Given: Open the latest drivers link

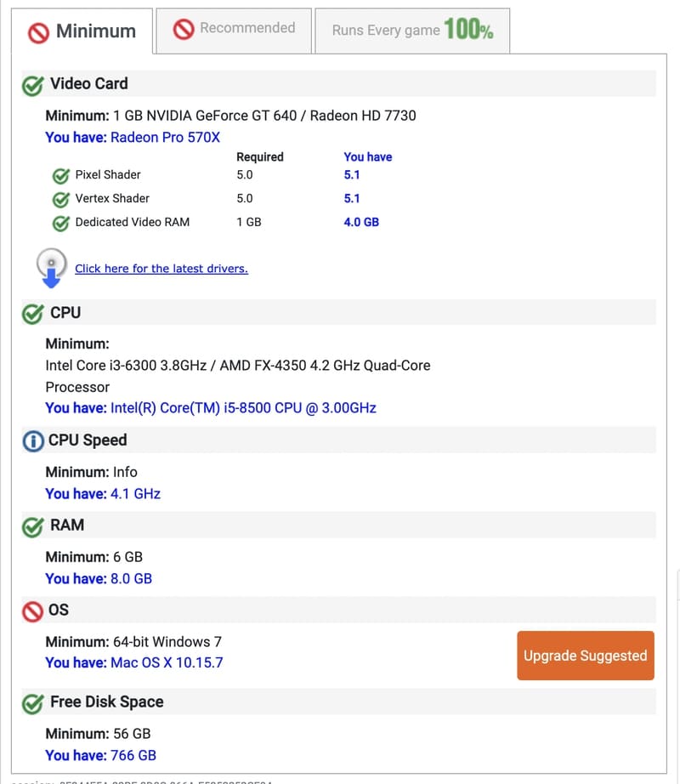Looking at the screenshot, I should pyautogui.click(x=161, y=269).
